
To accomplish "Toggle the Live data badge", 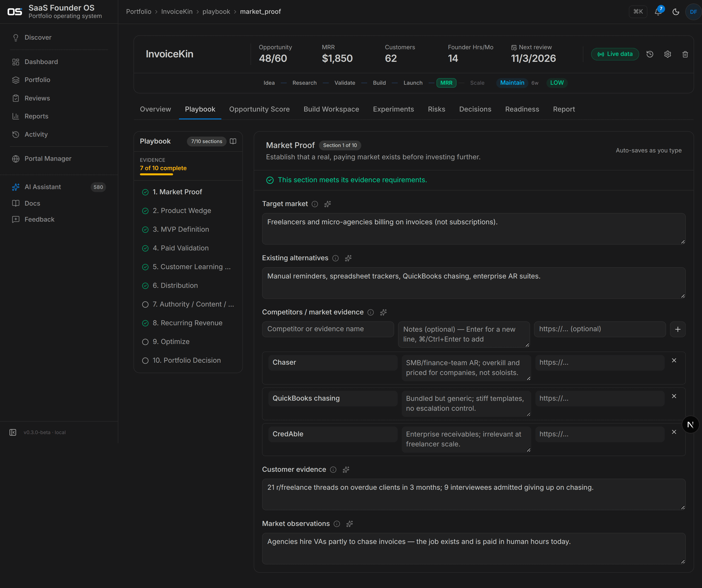I will [x=615, y=54].
